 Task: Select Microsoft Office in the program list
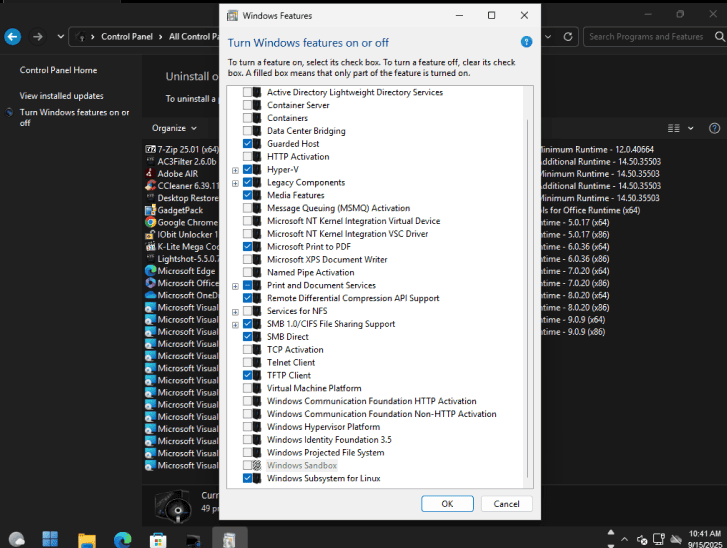[182, 283]
